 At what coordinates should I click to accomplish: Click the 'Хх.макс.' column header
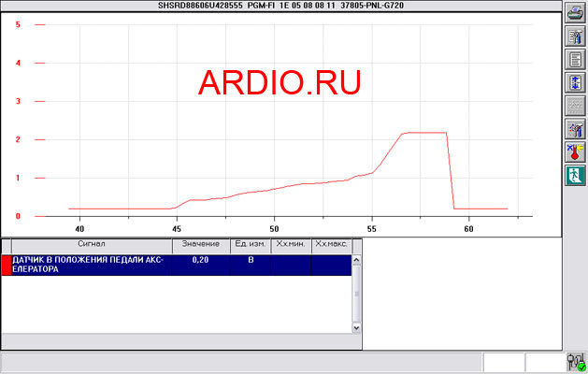tap(331, 246)
